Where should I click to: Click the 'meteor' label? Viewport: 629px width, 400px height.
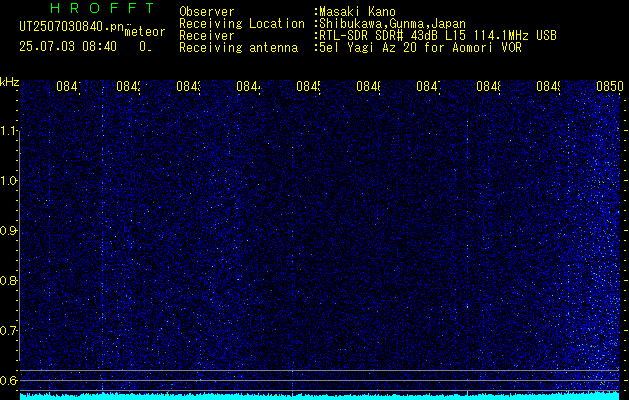pos(144,32)
